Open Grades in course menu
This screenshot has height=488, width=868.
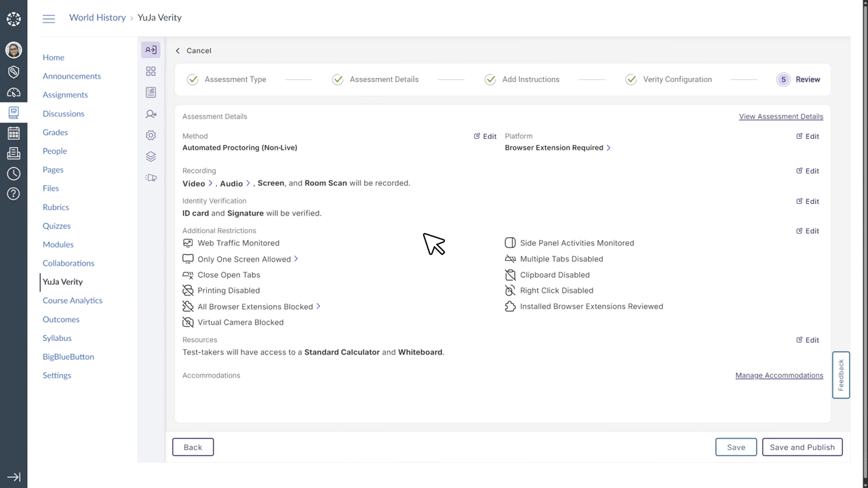pyautogui.click(x=55, y=132)
